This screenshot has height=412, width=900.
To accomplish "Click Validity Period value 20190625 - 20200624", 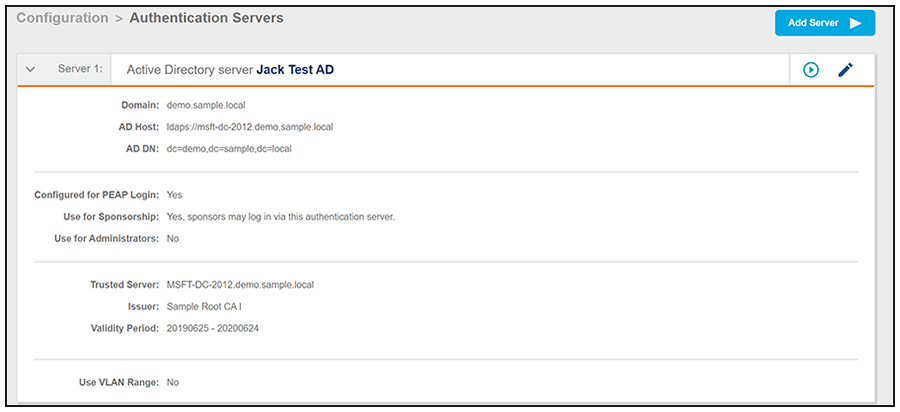I will click(x=213, y=329).
